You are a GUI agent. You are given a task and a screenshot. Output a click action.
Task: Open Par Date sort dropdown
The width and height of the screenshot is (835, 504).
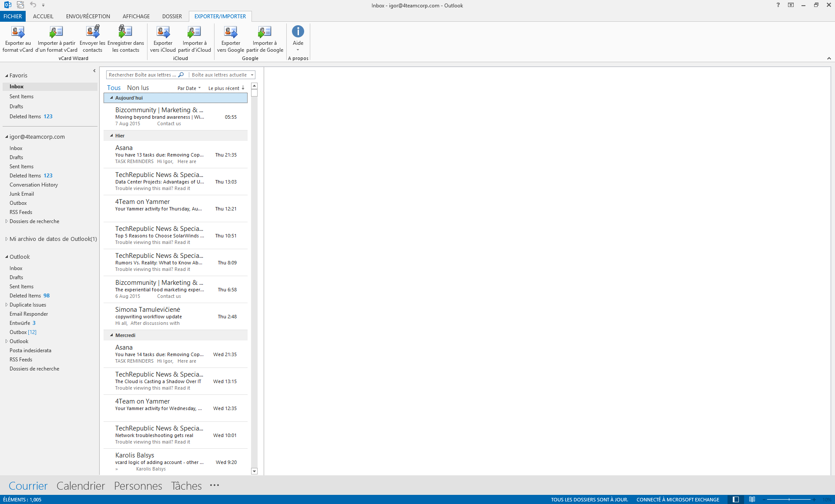[189, 88]
